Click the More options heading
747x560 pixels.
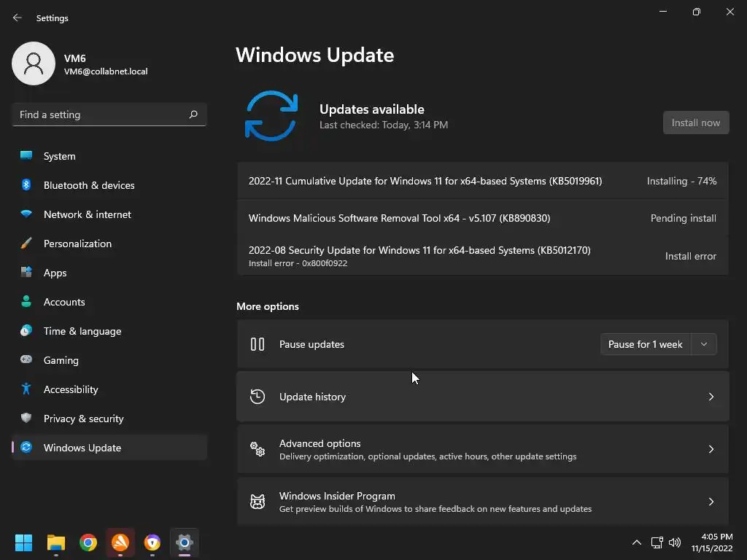click(x=268, y=306)
